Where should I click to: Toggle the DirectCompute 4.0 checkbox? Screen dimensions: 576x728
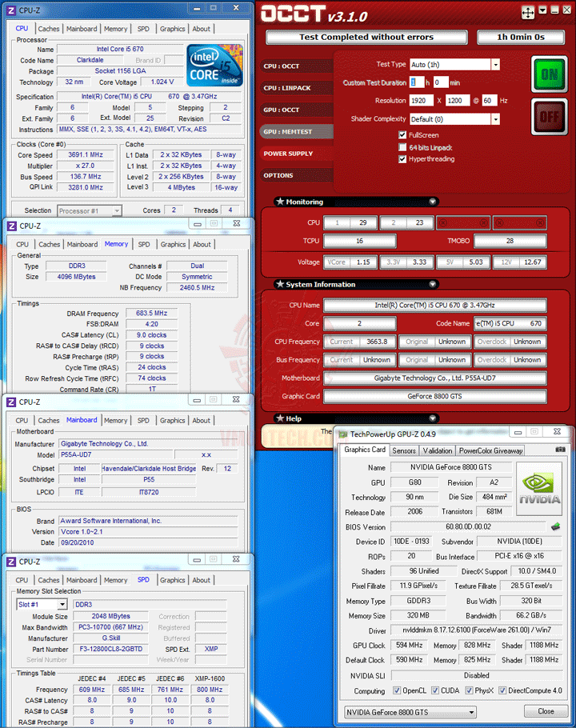coord(502,690)
